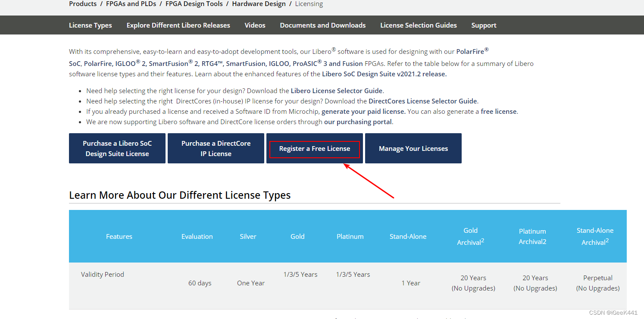644x319 pixels.
Task: Navigate to Hardware Design breadcrumb
Action: [259, 4]
